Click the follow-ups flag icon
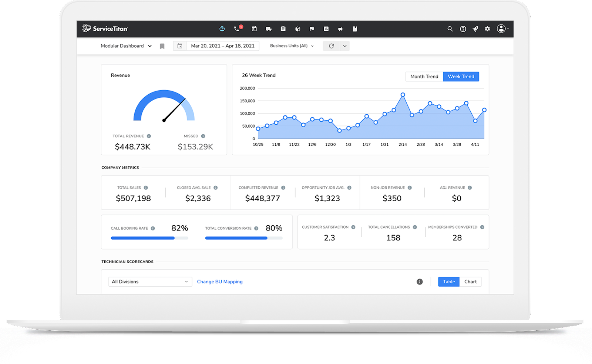The width and height of the screenshot is (592, 364). (312, 28)
